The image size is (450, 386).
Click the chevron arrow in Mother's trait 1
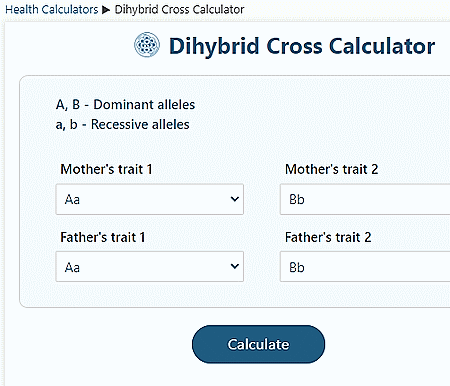[x=235, y=199]
